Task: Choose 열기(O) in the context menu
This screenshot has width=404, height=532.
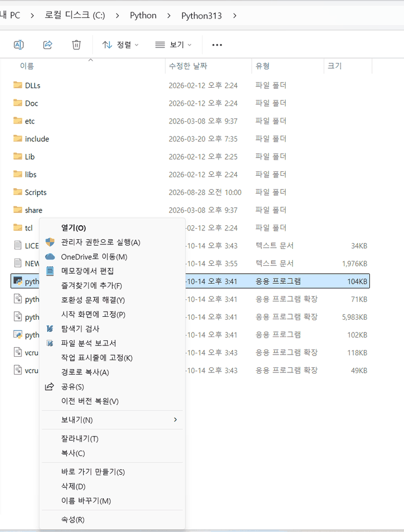Action: pos(112,228)
